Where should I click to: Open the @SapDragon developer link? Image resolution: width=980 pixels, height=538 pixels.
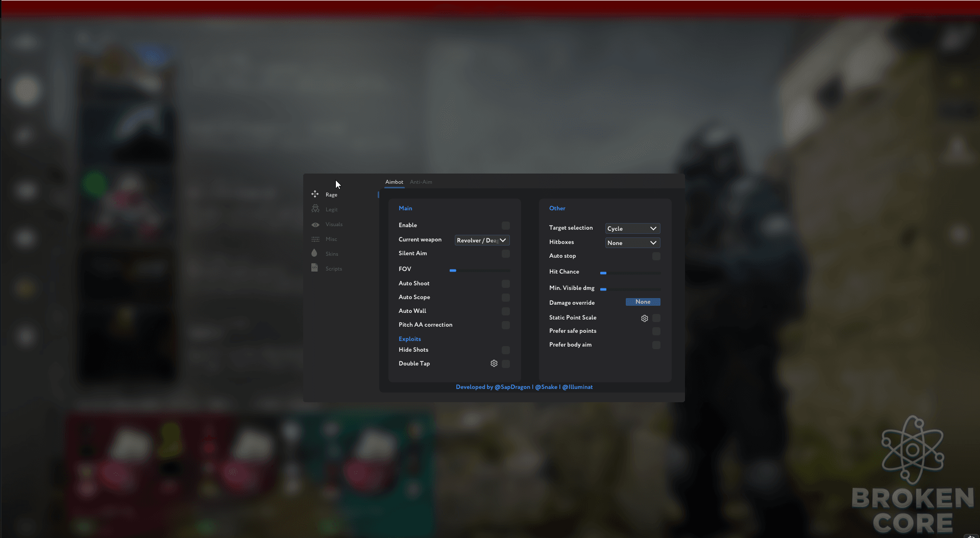[x=512, y=387]
